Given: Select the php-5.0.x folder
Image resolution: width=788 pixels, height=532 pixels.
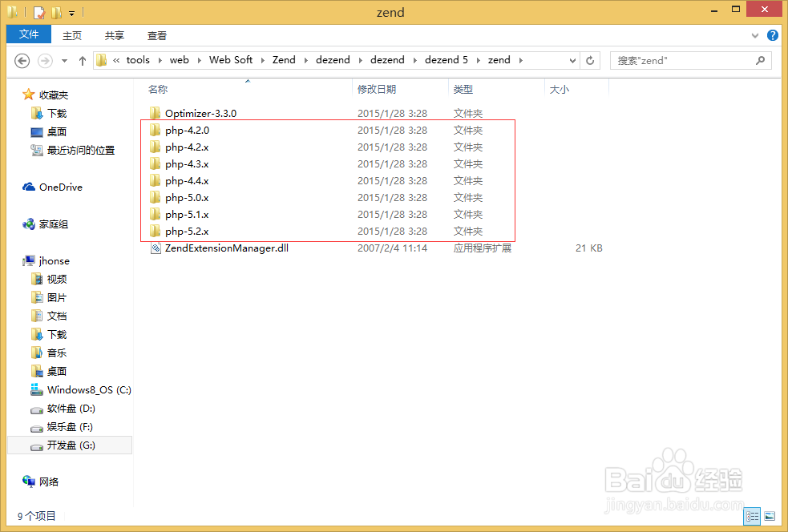Looking at the screenshot, I should click(x=187, y=198).
